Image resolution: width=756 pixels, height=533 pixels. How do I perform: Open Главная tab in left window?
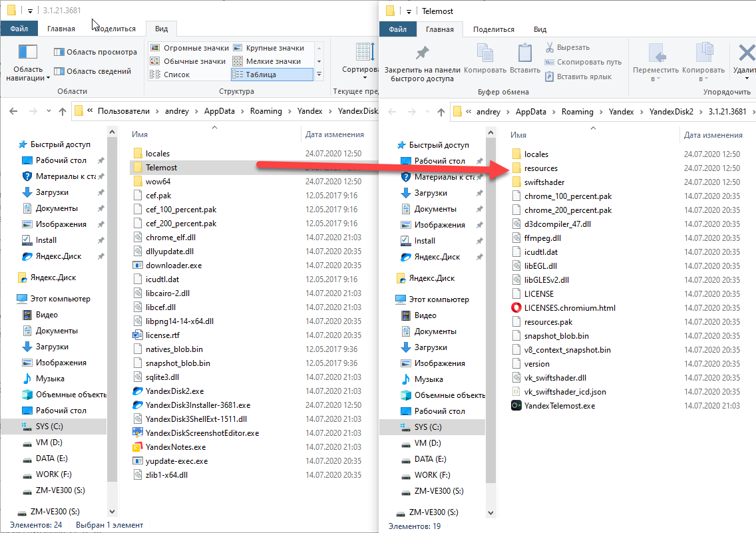point(61,29)
